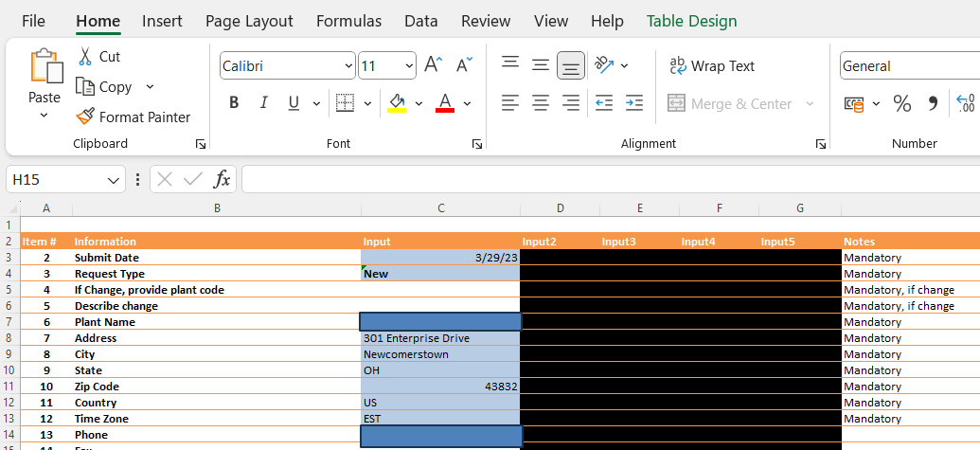Open the Help tab
This screenshot has width=980, height=450.
[607, 21]
